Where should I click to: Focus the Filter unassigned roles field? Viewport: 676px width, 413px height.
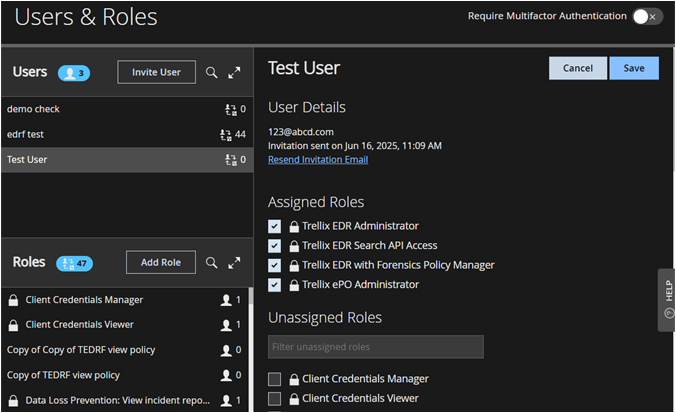point(376,347)
